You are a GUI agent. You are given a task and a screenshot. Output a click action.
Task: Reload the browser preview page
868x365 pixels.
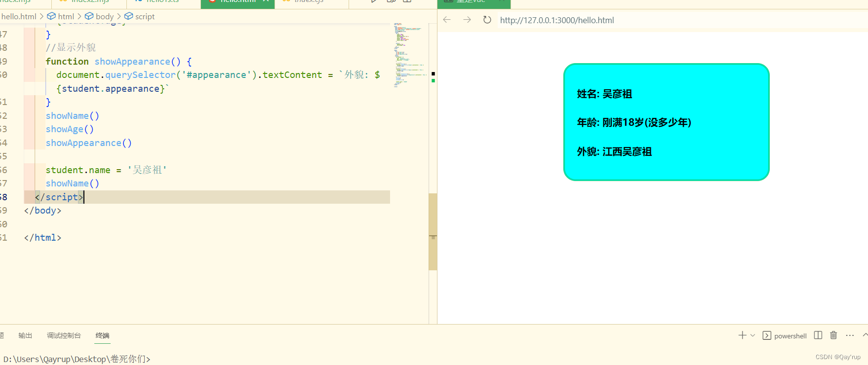(487, 20)
